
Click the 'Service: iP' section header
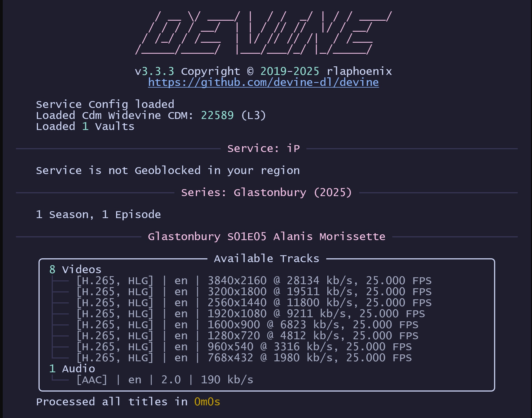[x=263, y=148]
